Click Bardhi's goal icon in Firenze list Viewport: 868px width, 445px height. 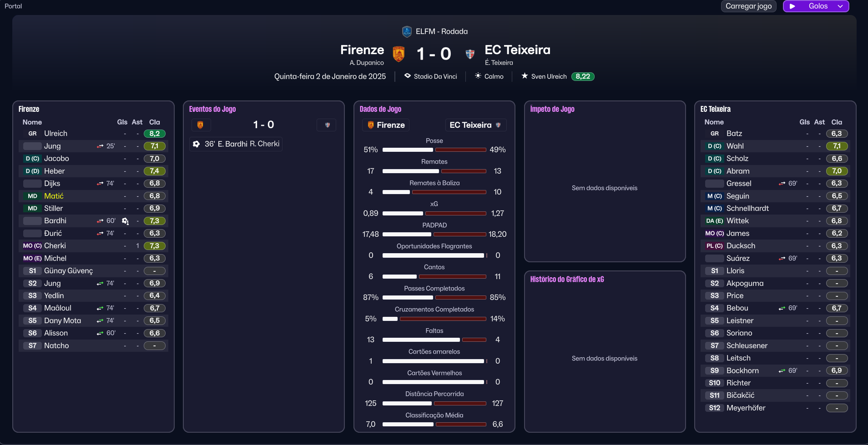click(125, 221)
